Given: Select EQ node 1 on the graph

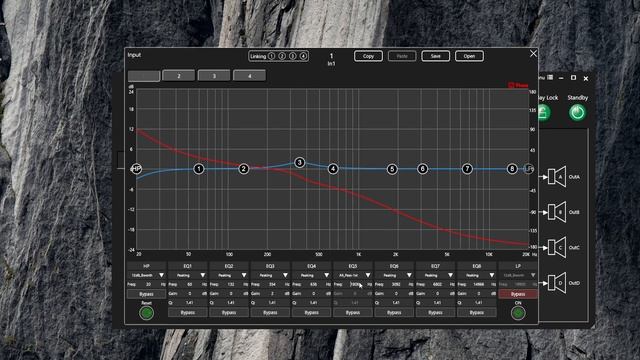Looking at the screenshot, I should click(199, 169).
